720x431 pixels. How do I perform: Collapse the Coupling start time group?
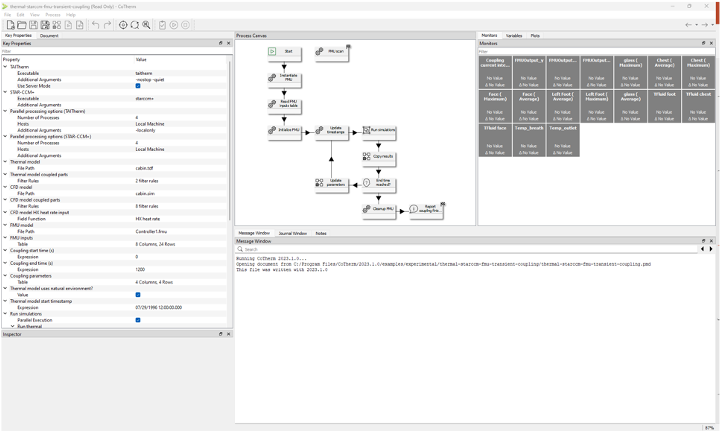coord(6,251)
